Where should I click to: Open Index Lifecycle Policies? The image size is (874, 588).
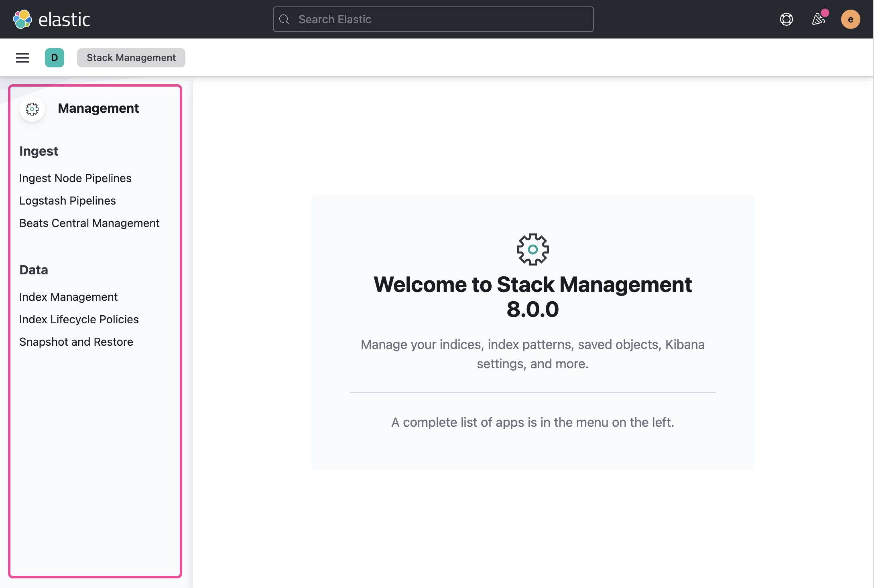tap(79, 319)
